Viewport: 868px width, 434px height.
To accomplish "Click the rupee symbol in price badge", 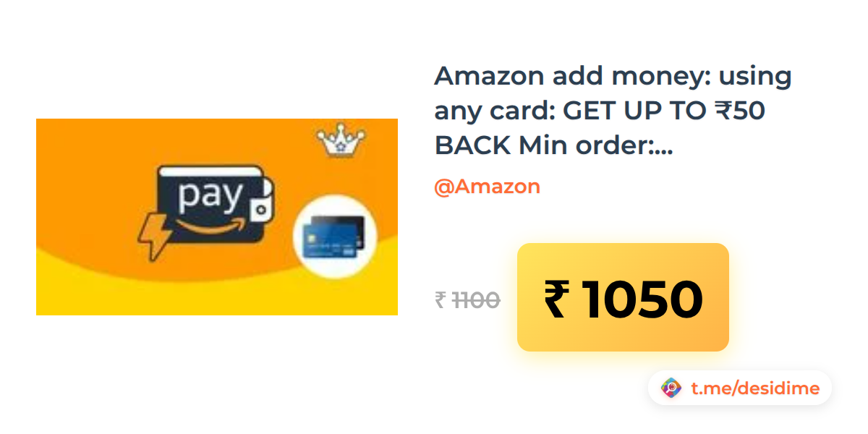I will [x=557, y=299].
